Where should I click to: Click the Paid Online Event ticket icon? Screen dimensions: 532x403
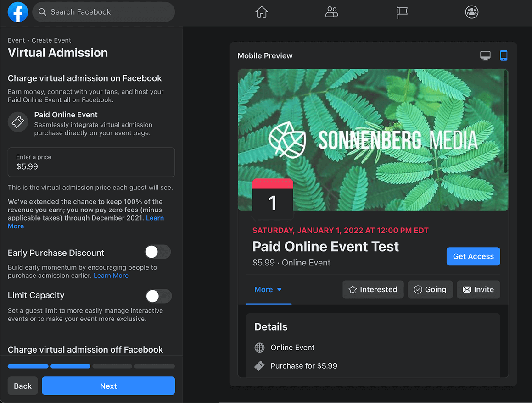pyautogui.click(x=18, y=121)
